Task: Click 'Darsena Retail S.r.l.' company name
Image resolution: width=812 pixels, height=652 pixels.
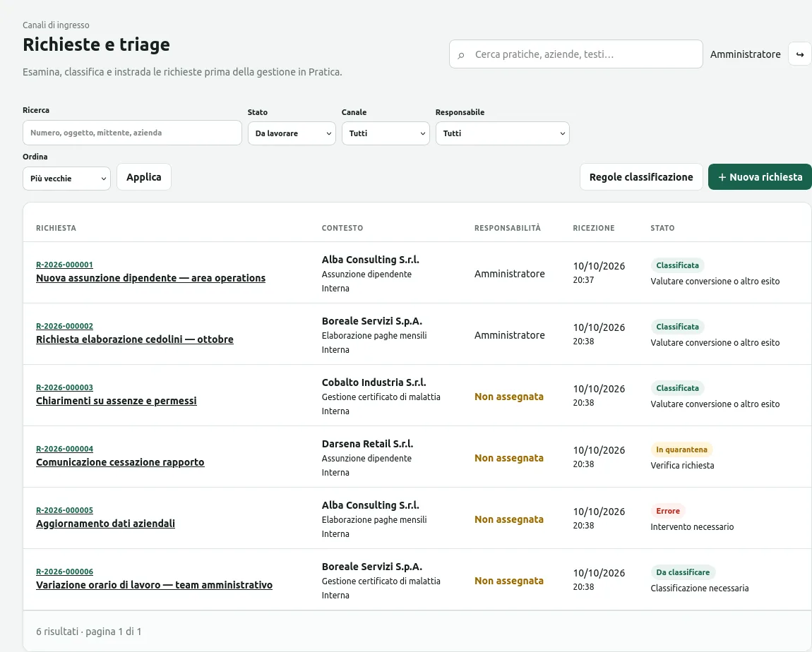Action: point(368,444)
